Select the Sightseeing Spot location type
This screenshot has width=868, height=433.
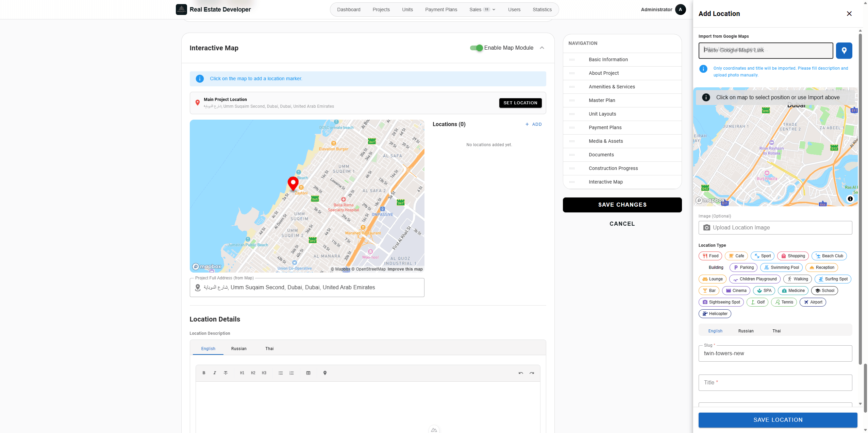tap(721, 302)
